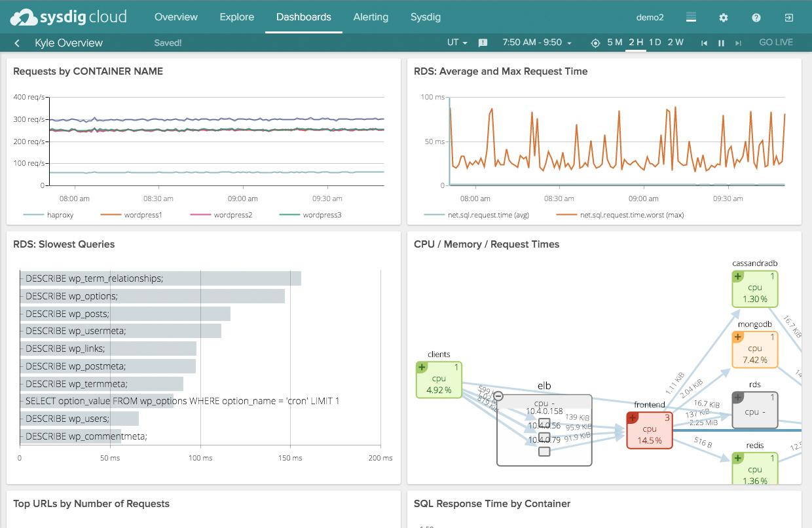Screen dimensions: 812x528
Task: Select the 5M time window
Action: (615, 43)
